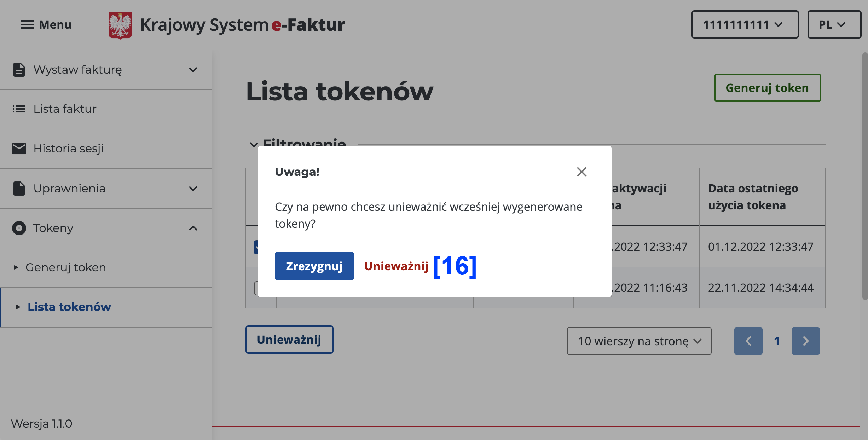Open Generuj token in sidebar
This screenshot has width=868, height=440.
[65, 267]
